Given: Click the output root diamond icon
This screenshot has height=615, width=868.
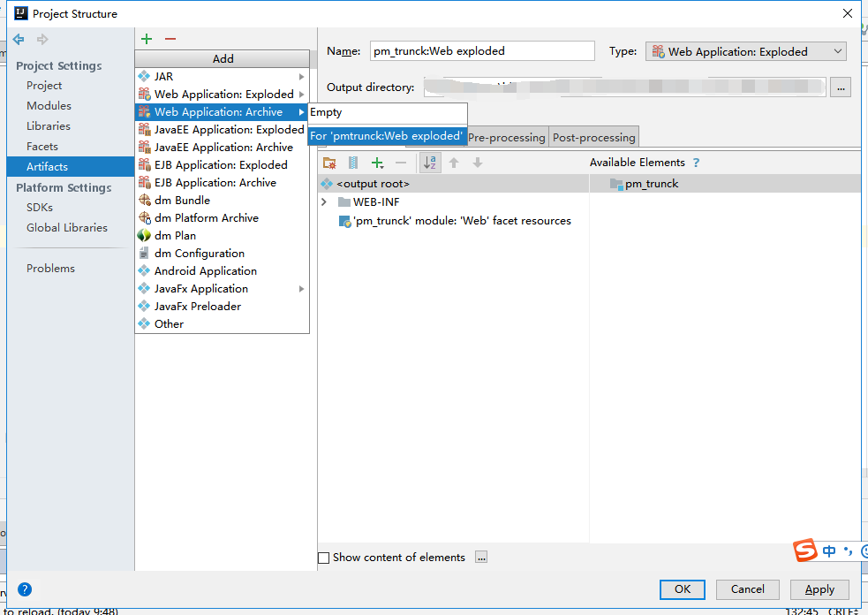Looking at the screenshot, I should tap(328, 184).
